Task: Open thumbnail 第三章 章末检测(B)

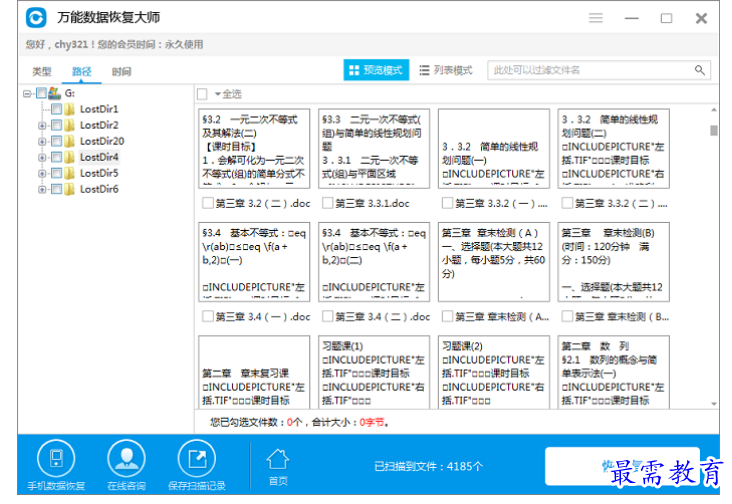Action: pos(613,262)
